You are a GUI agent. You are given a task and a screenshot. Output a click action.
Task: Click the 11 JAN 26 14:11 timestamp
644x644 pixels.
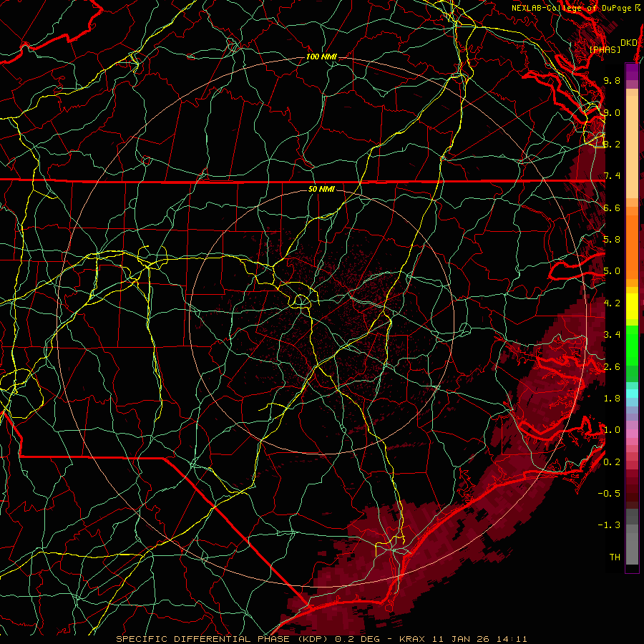pyautogui.click(x=479, y=639)
